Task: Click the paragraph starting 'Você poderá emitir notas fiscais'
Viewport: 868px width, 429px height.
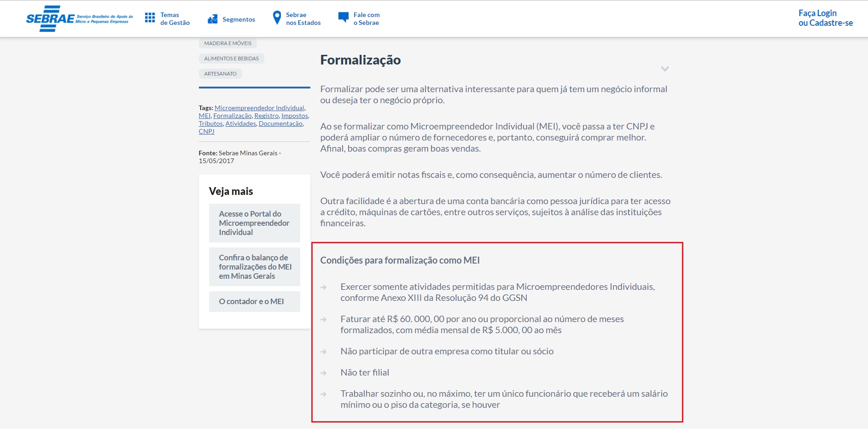Action: (491, 175)
